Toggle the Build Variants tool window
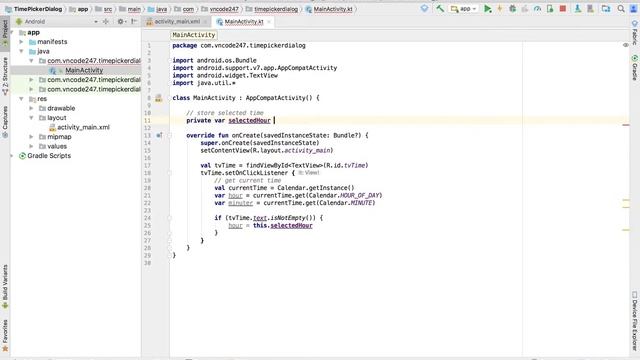 coord(5,287)
